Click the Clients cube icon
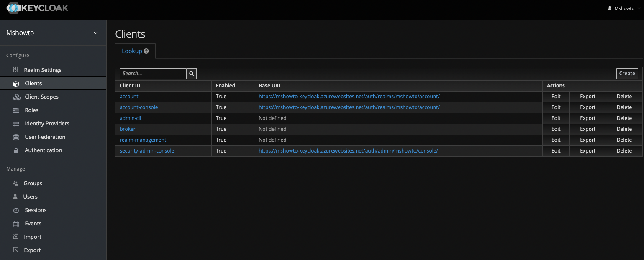This screenshot has height=260, width=644. click(x=16, y=84)
